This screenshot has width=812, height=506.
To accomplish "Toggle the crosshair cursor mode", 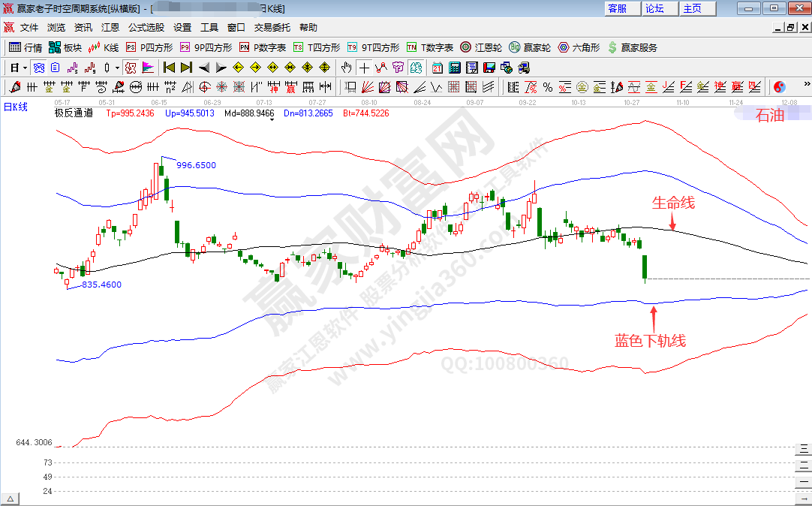I will tap(364, 68).
